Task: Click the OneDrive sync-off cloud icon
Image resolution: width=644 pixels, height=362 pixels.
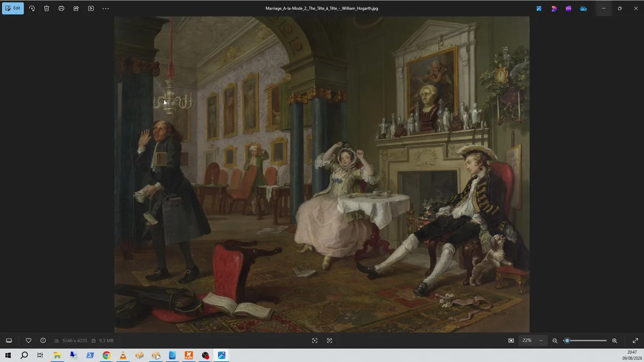Action: tap(584, 9)
